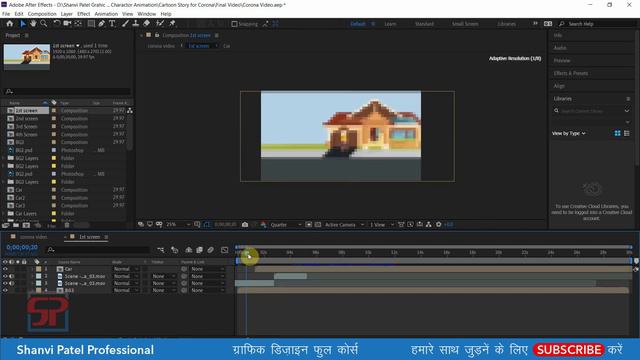Viewport: 640px width, 360px height.
Task: Open Parent None dropdown for Car layer
Action: pos(208,269)
